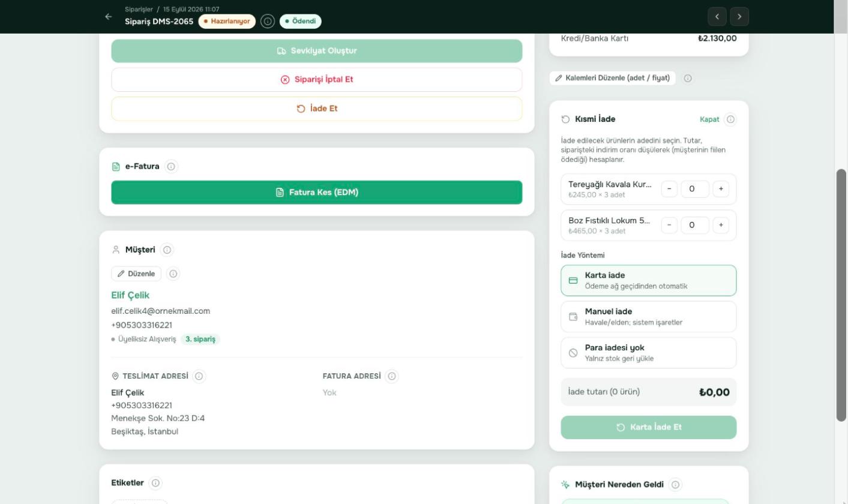Click Sevkiyat Oluştur button
The height and width of the screenshot is (504, 848).
(x=317, y=51)
